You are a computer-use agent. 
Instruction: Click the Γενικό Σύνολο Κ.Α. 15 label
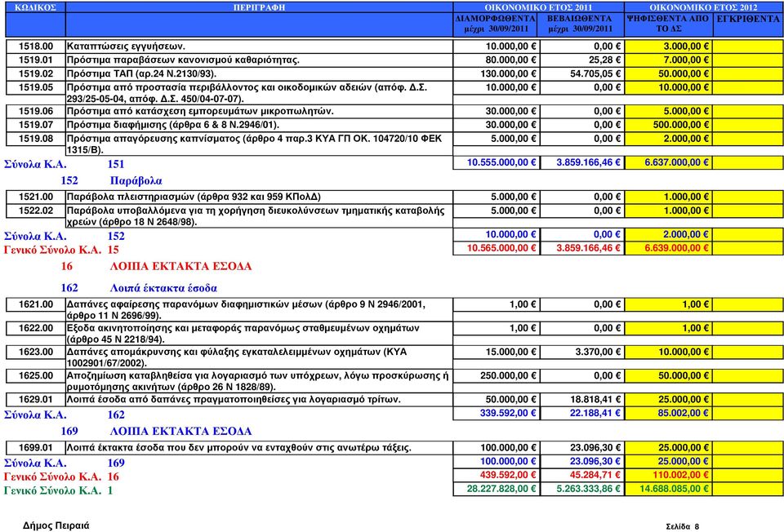(x=61, y=250)
